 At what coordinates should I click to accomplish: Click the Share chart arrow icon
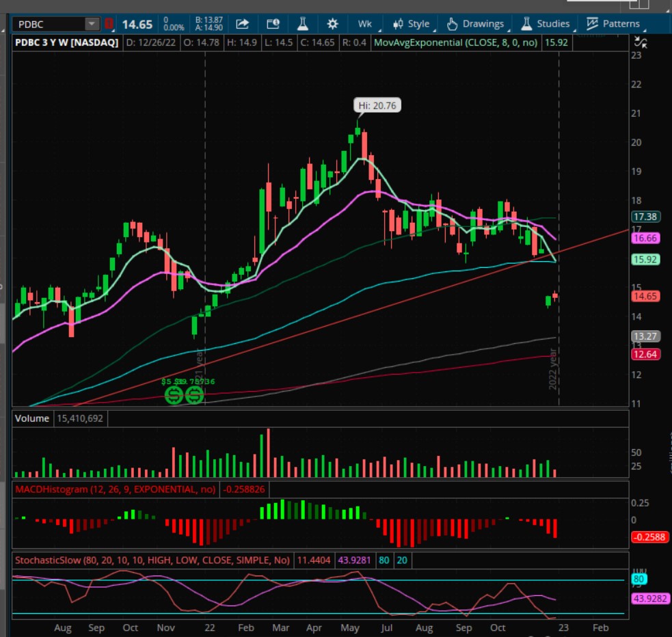242,24
